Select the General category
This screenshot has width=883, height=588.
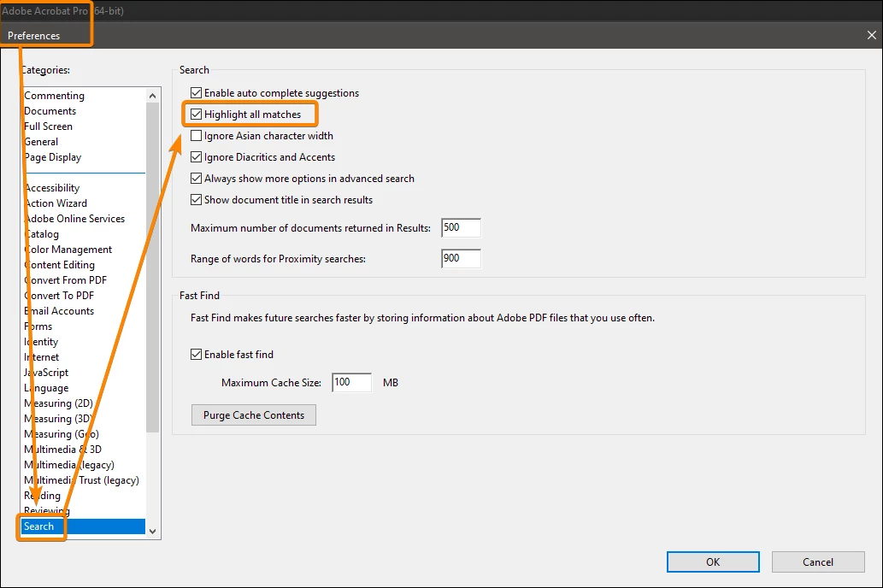click(x=41, y=142)
